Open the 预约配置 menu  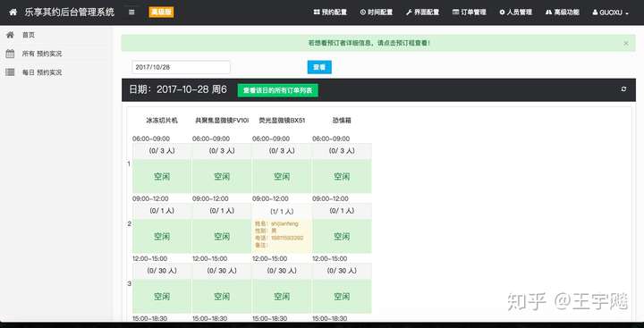[330, 13]
